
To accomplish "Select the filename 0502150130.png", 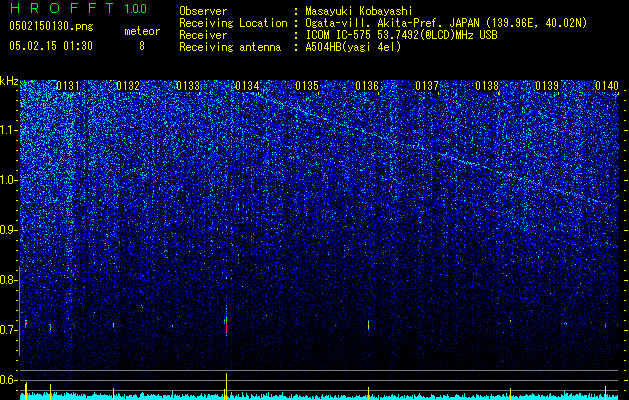I will 51,27.
